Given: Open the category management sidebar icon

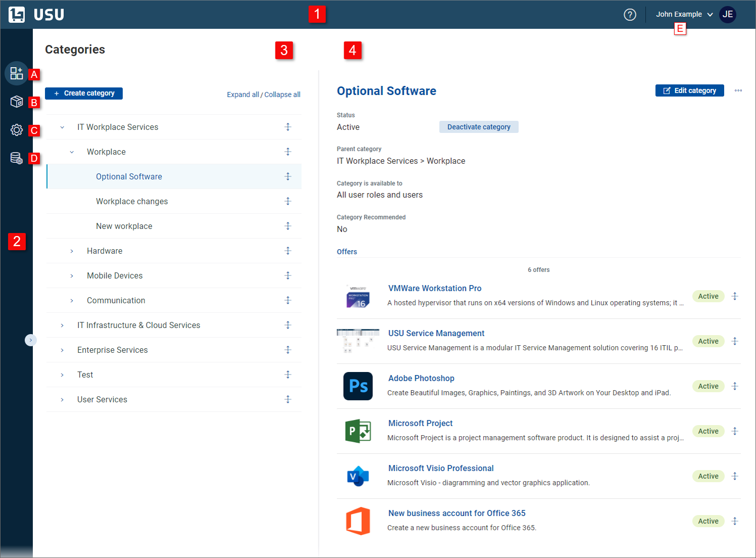Looking at the screenshot, I should point(16,73).
